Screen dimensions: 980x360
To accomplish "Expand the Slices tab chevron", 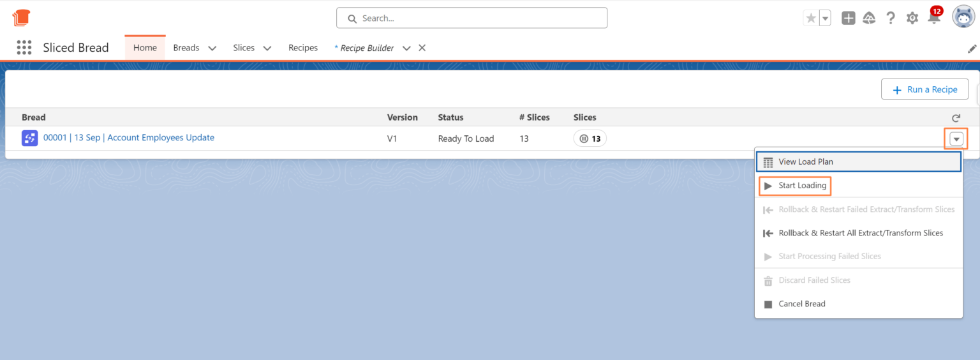I will pyautogui.click(x=267, y=49).
